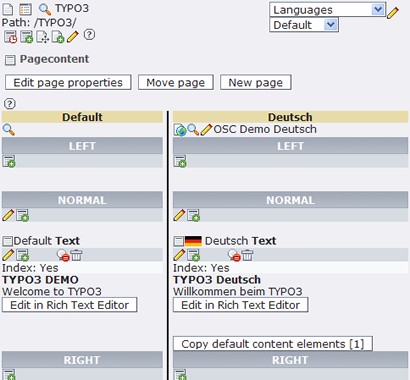Open help icon below Edit page properties

click(10, 104)
